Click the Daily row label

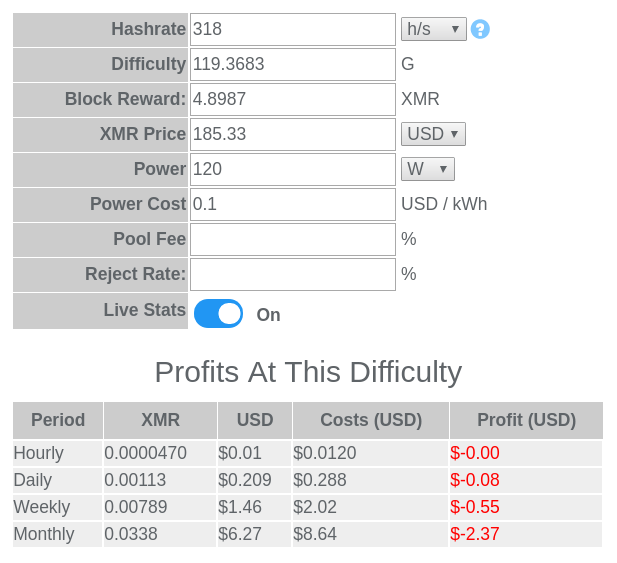point(33,480)
